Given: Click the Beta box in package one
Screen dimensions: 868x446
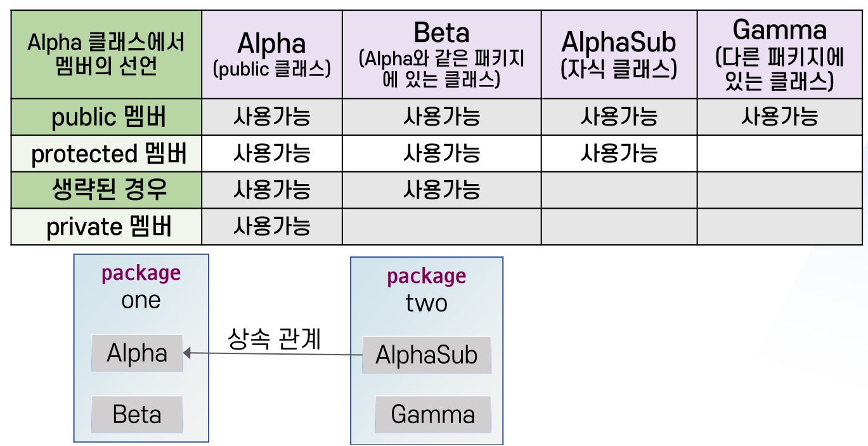Looking at the screenshot, I should [137, 415].
